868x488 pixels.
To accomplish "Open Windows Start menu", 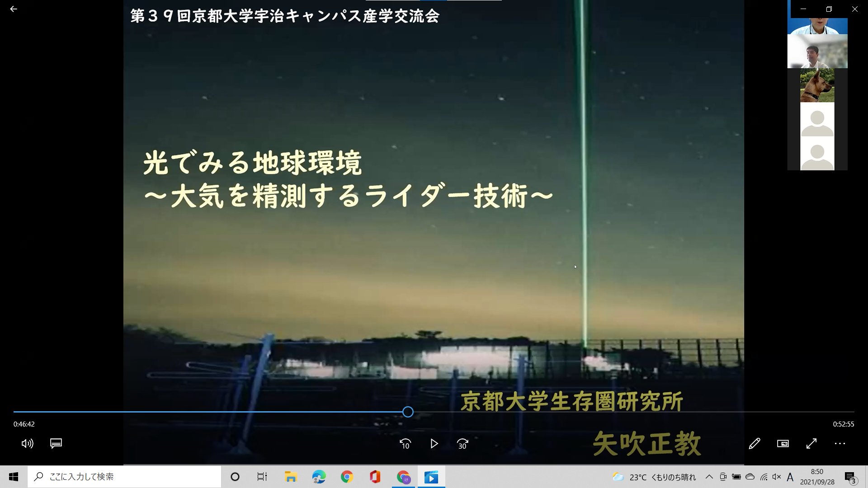I will (x=14, y=477).
